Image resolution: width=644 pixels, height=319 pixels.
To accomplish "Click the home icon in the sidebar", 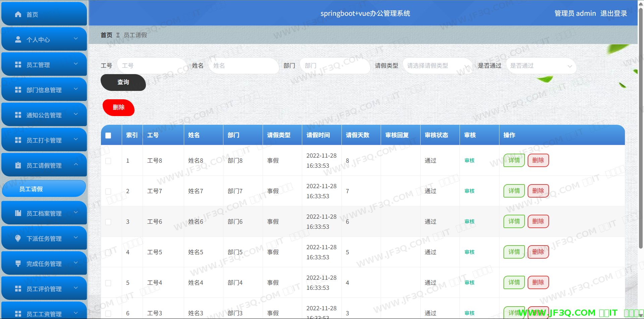I will coord(18,14).
